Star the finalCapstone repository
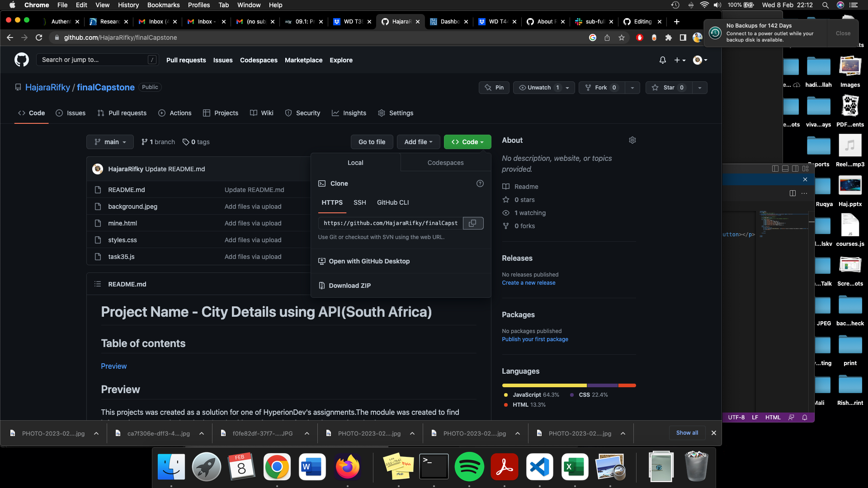 click(669, 88)
